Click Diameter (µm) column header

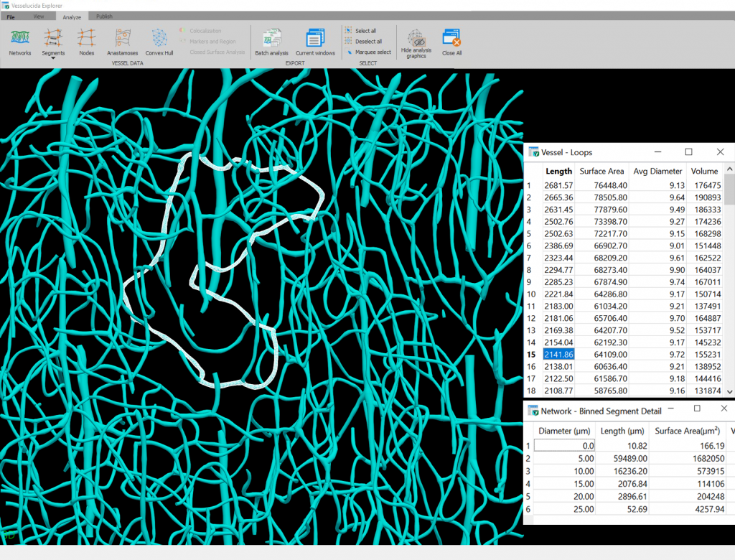564,431
